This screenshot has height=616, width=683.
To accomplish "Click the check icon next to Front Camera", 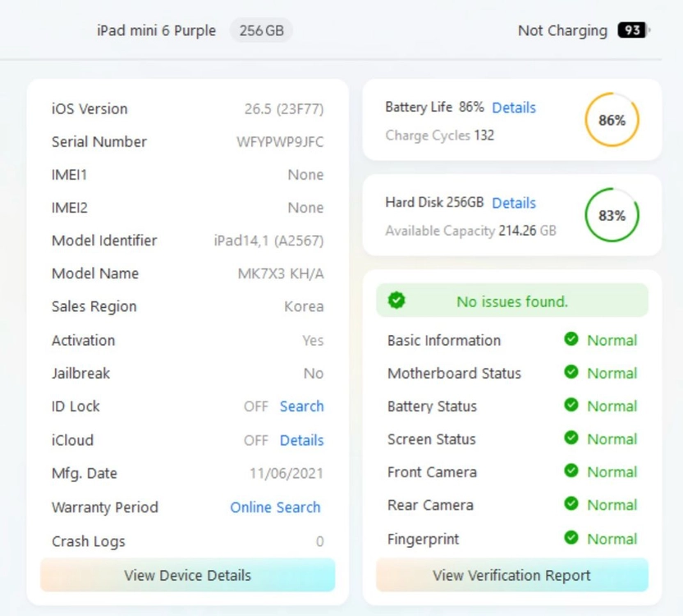I will pyautogui.click(x=571, y=471).
